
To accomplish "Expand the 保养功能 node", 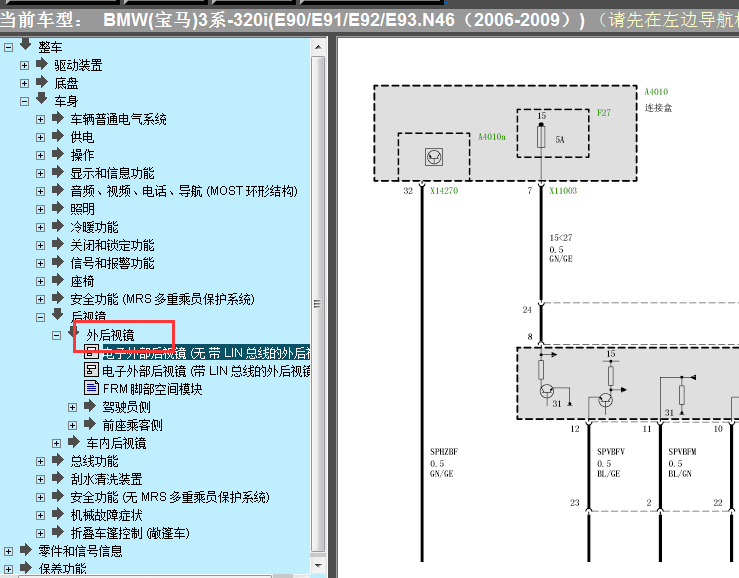I will (x=8, y=569).
